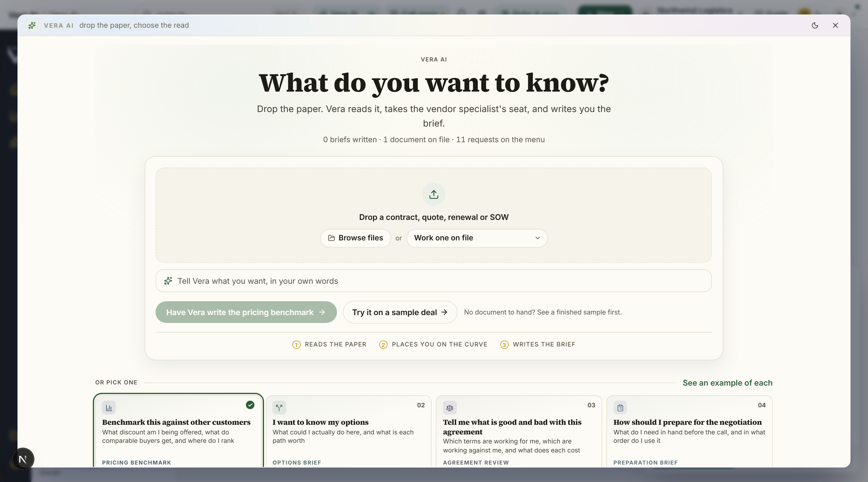868x482 pixels.
Task: Click the OPTIONS BRIEF tag text
Action: point(297,463)
